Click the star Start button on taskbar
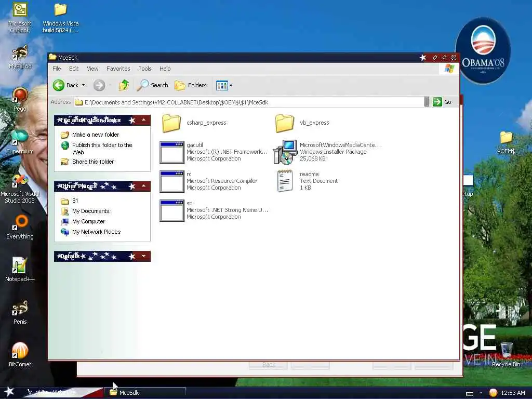This screenshot has width=532, height=399. (9, 392)
